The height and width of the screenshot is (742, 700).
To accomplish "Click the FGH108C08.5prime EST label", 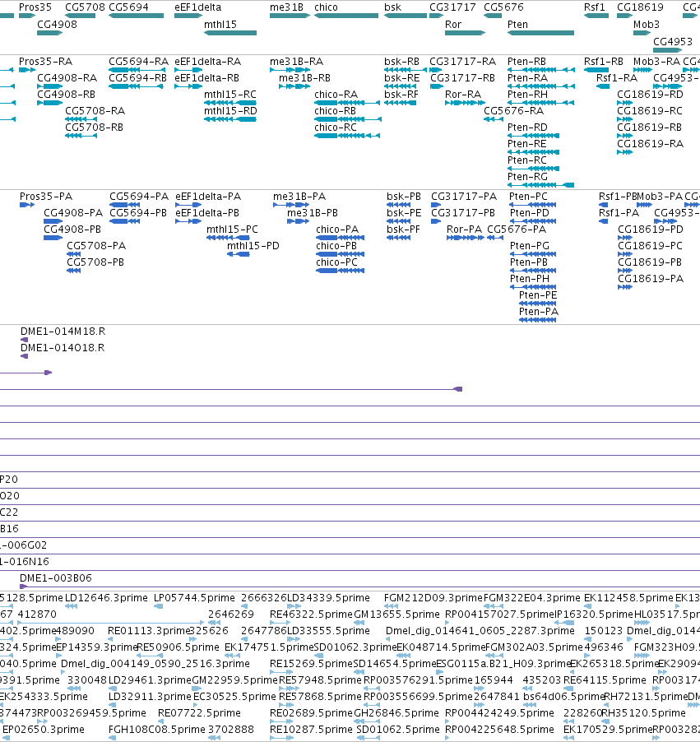I will pyautogui.click(x=156, y=730).
